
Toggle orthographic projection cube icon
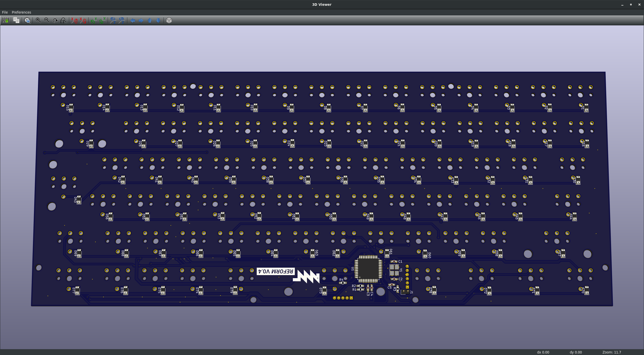tap(169, 20)
